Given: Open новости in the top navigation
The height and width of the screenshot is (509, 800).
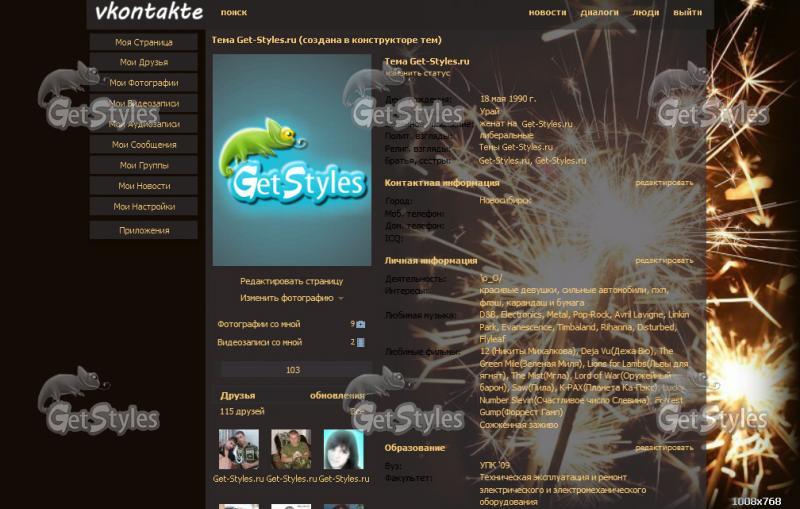Looking at the screenshot, I should (x=547, y=13).
